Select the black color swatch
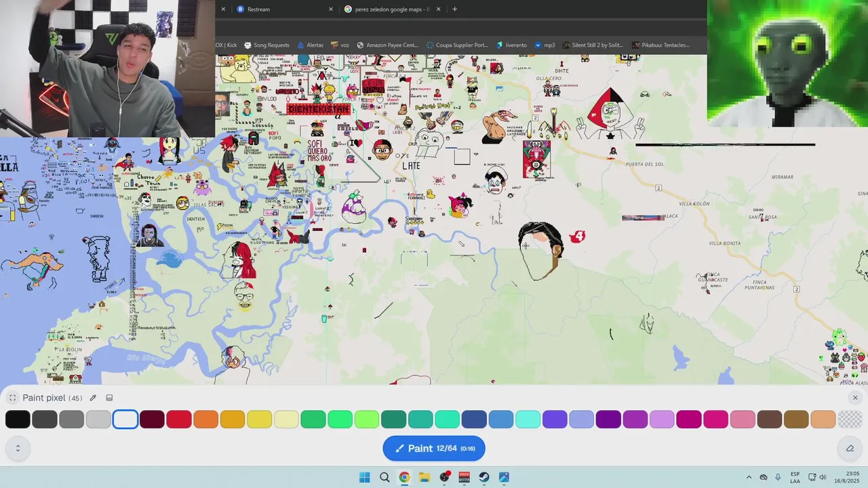Screen dimensions: 868x488 [x=18, y=420]
